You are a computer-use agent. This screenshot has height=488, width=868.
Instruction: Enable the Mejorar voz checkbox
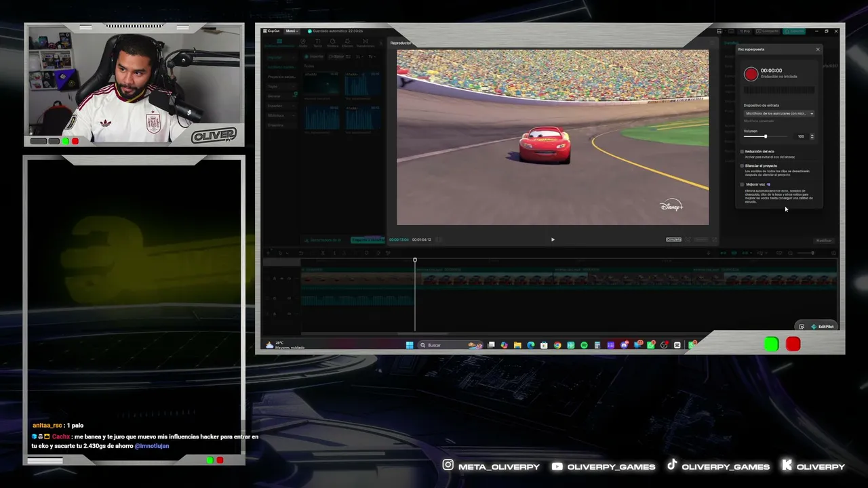(742, 184)
